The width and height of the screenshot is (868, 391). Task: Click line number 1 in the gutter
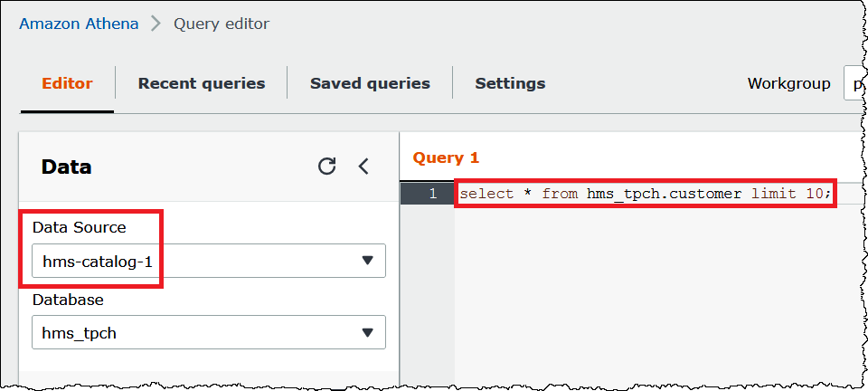point(433,194)
